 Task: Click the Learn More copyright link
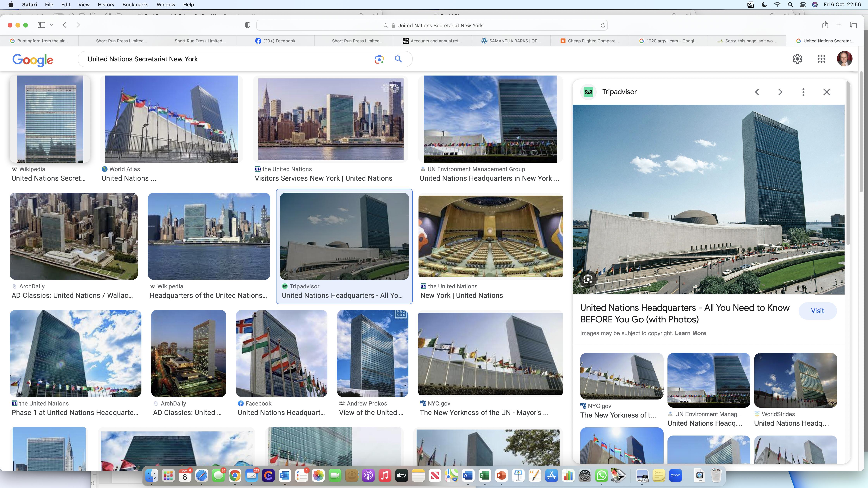coord(690,333)
